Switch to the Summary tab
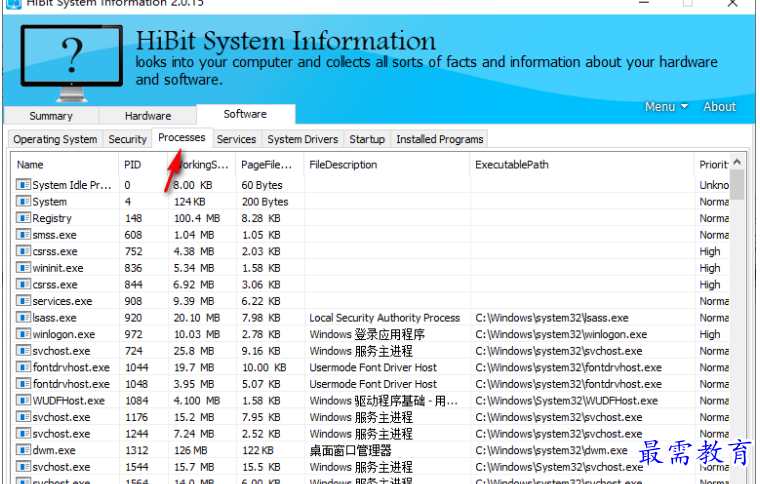The width and height of the screenshot is (760, 484). click(x=50, y=116)
